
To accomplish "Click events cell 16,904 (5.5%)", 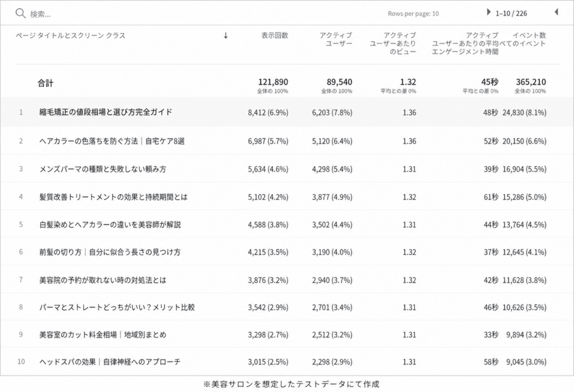I will 524,169.
